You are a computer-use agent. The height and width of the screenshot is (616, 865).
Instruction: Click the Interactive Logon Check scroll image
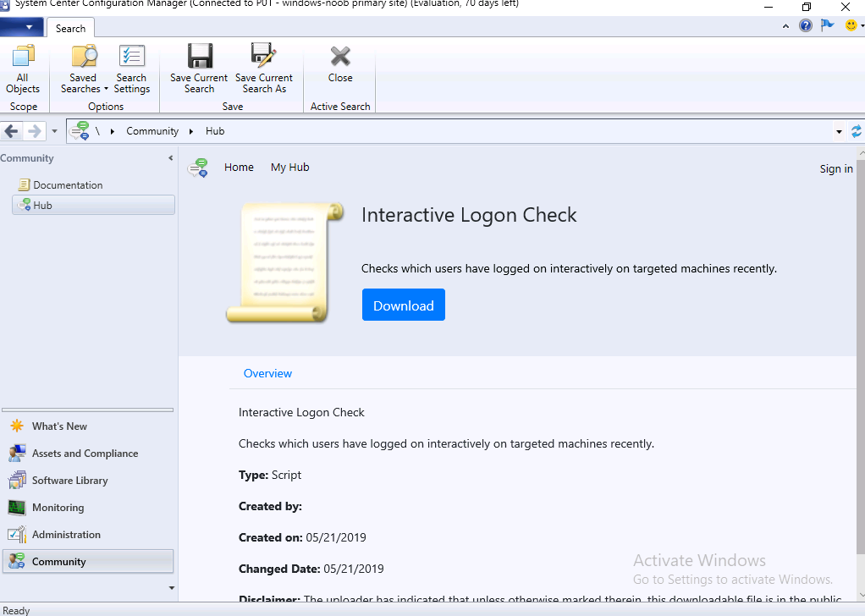[285, 262]
